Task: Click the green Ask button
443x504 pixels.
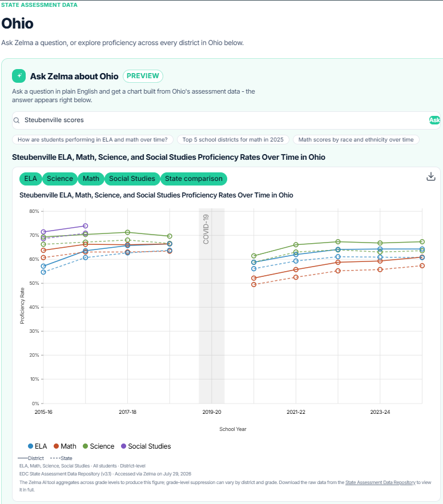Action: tap(434, 120)
